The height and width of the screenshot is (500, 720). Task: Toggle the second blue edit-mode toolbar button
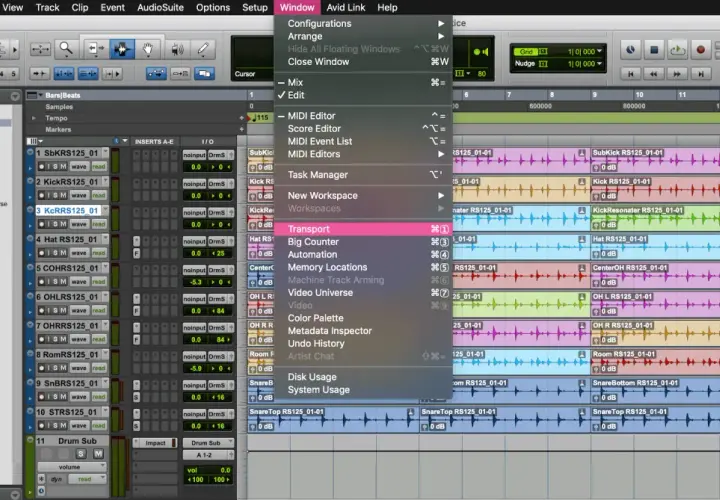[88, 73]
